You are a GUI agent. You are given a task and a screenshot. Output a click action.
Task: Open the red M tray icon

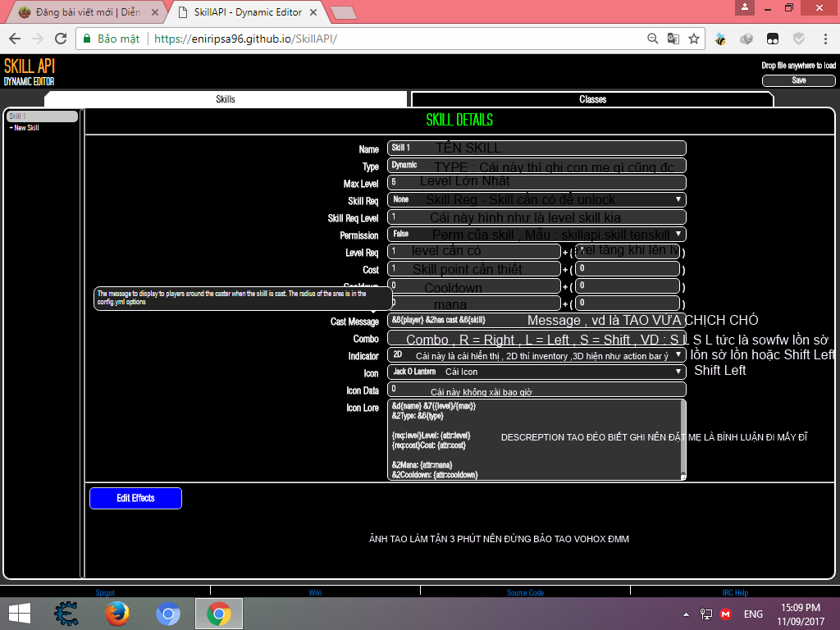coord(726,614)
